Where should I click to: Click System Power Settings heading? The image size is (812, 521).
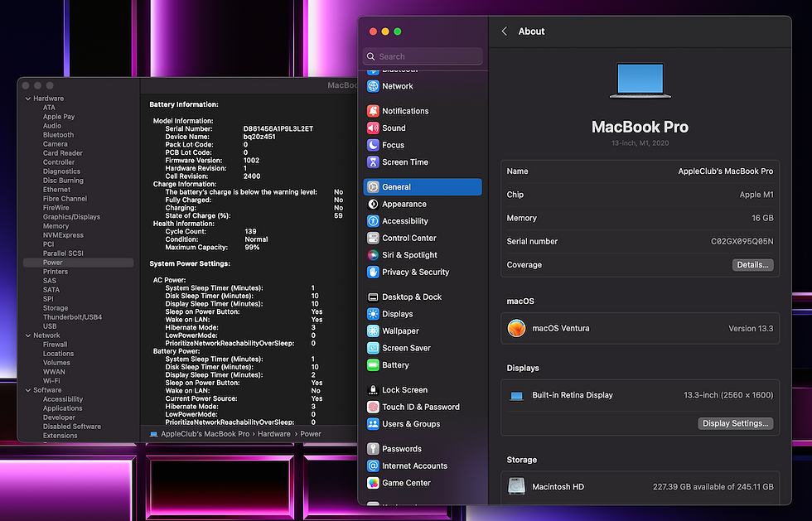(x=190, y=263)
